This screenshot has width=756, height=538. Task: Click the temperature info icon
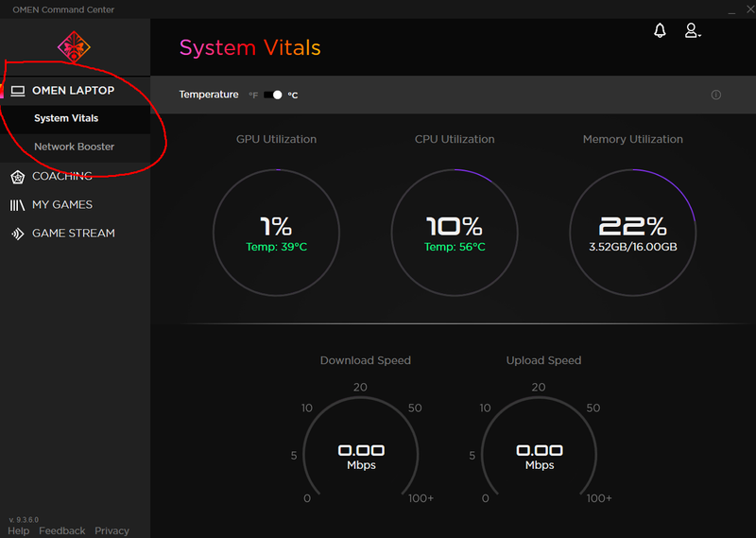click(716, 95)
